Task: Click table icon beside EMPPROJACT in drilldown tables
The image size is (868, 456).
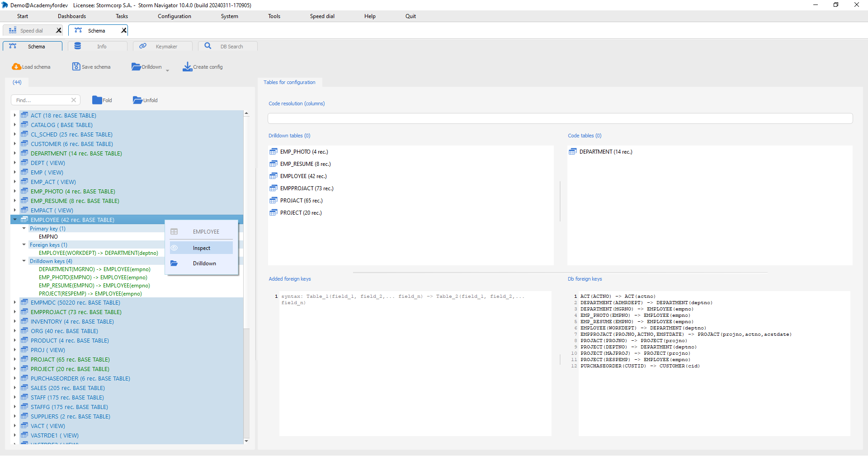Action: [274, 188]
